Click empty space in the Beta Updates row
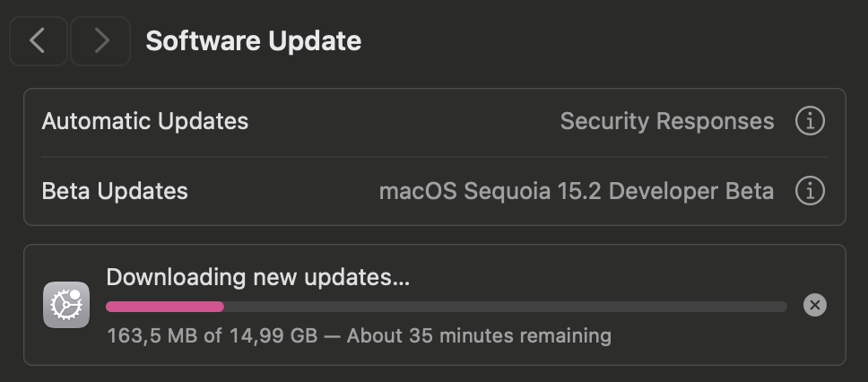868x382 pixels. tap(283, 191)
